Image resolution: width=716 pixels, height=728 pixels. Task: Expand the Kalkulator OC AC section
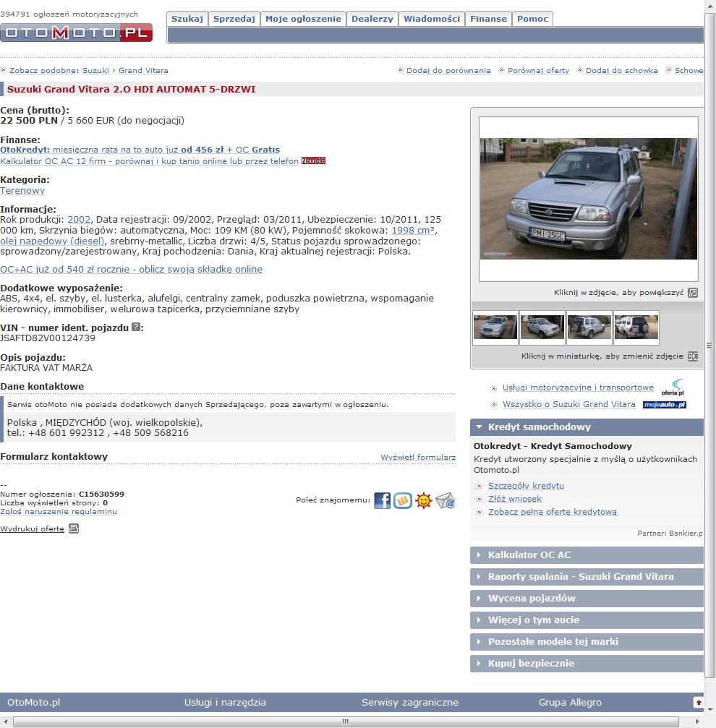(587, 554)
